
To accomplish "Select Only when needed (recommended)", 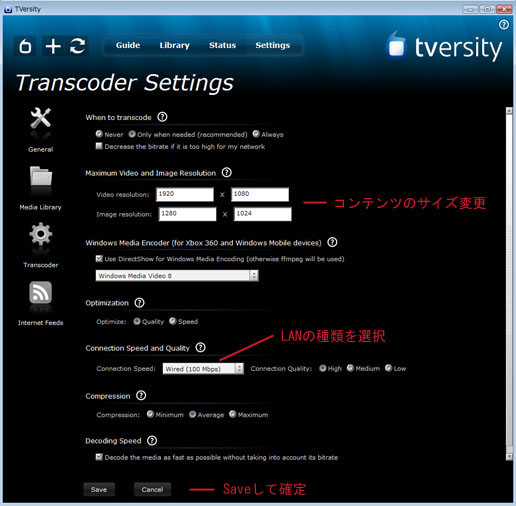I will tap(132, 134).
